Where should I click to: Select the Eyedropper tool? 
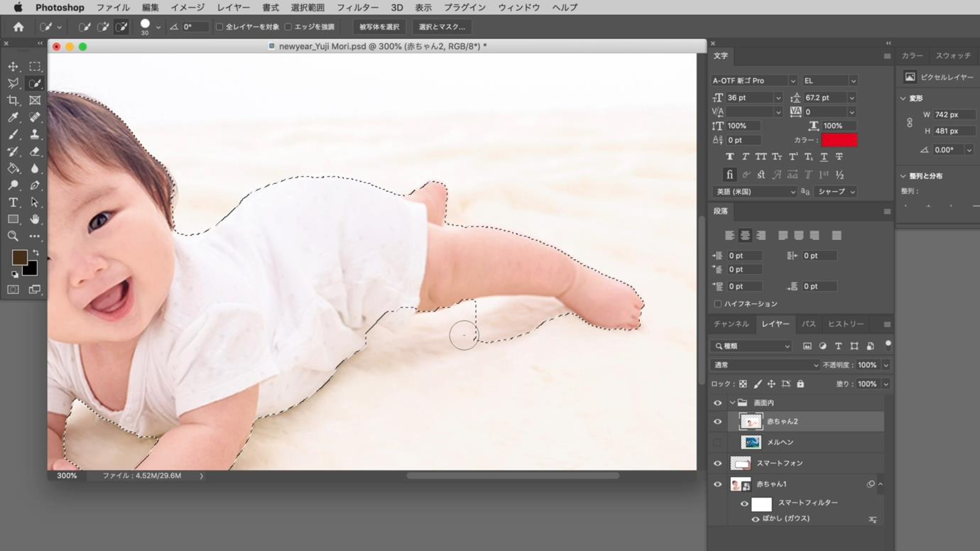tap(13, 117)
